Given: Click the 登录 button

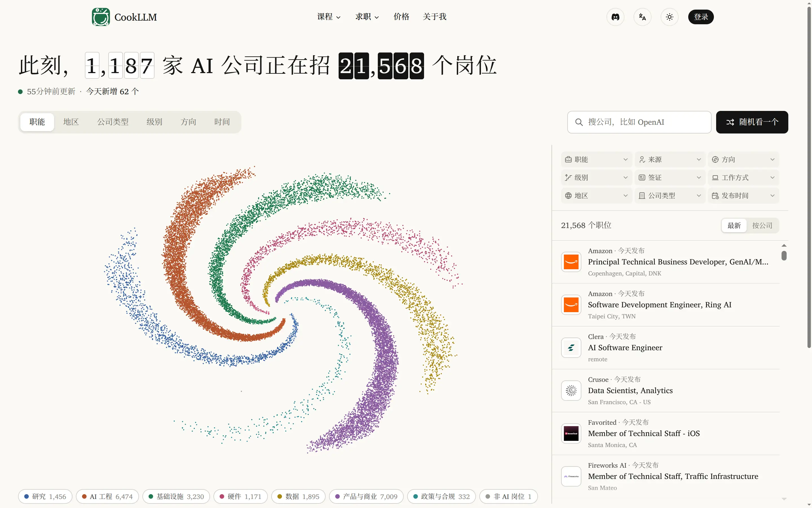Looking at the screenshot, I should [701, 17].
